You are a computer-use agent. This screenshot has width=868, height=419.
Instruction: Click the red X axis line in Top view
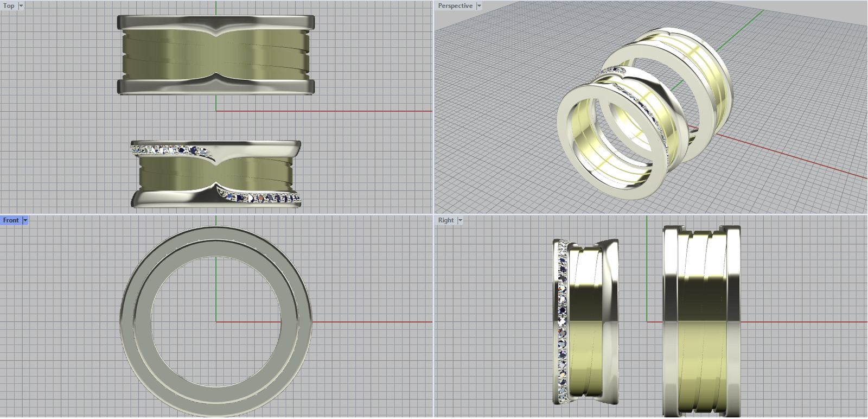[x=325, y=111]
